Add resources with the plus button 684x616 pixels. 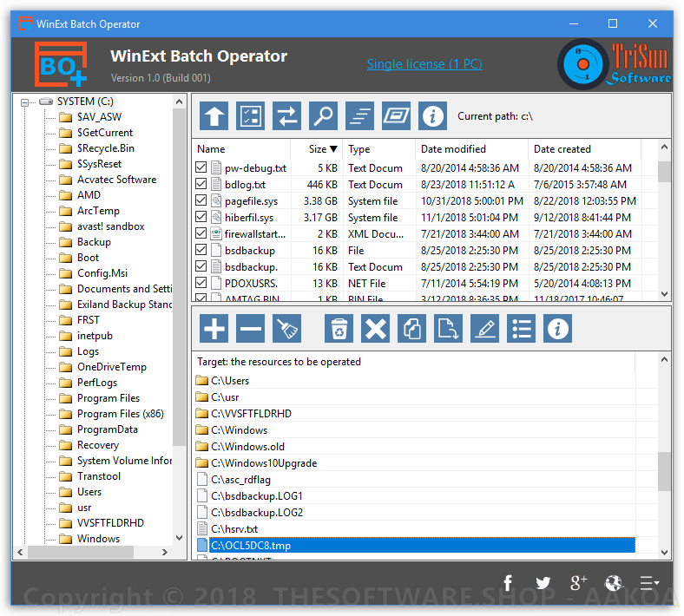click(214, 328)
